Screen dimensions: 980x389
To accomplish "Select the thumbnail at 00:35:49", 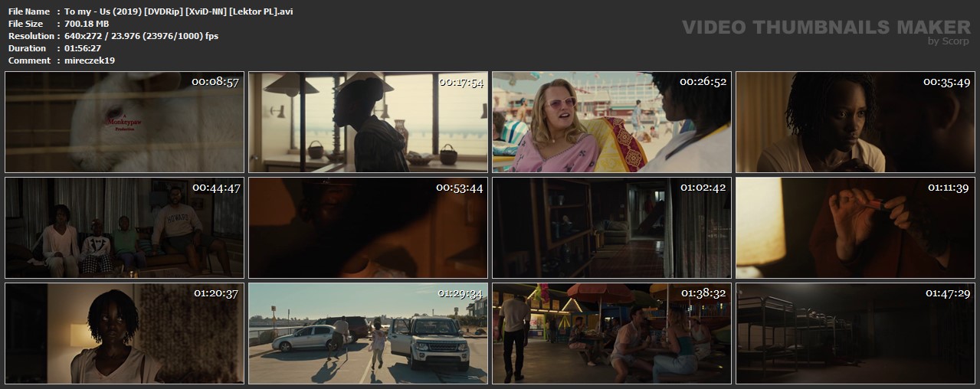I will pos(855,122).
